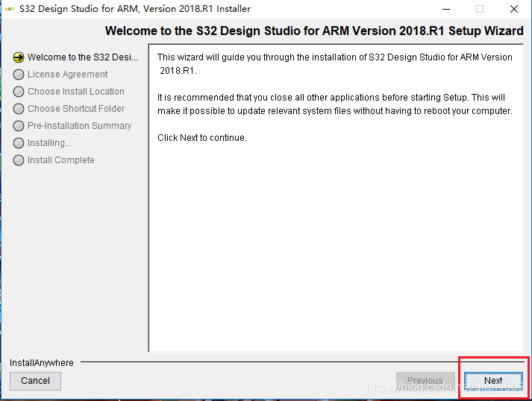
Task: Select the Choose Install Location step label
Action: point(75,92)
